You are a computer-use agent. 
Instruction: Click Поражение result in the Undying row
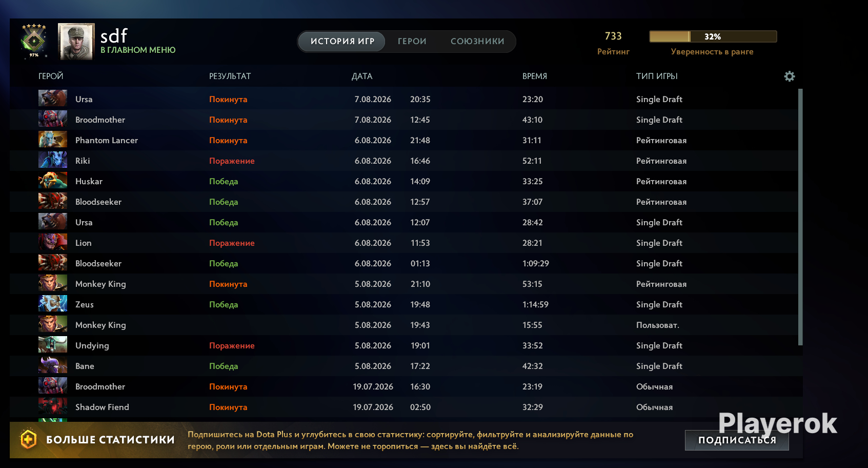coord(232,345)
